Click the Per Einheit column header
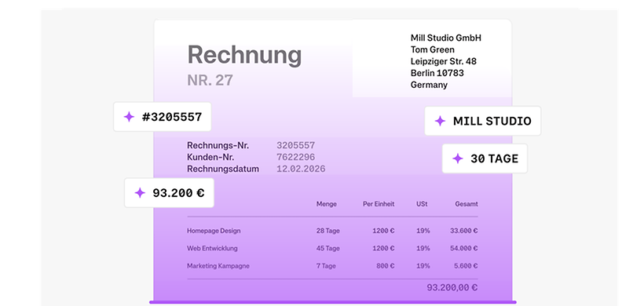The image size is (644, 306). [x=379, y=204]
